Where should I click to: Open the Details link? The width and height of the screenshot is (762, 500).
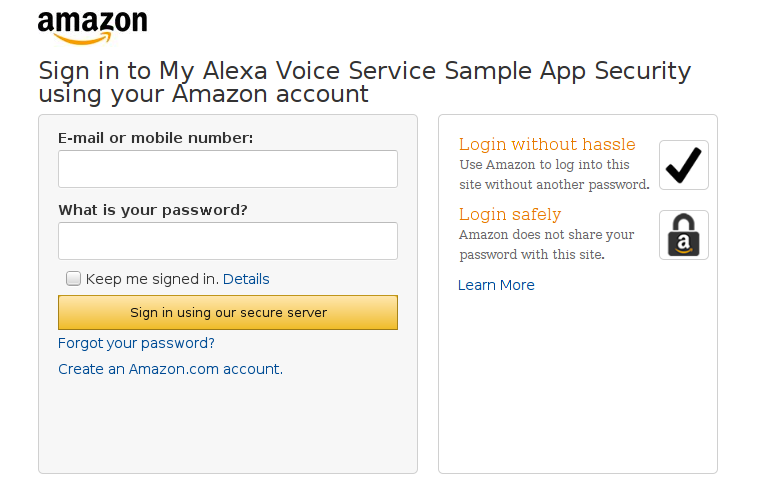coord(246,279)
